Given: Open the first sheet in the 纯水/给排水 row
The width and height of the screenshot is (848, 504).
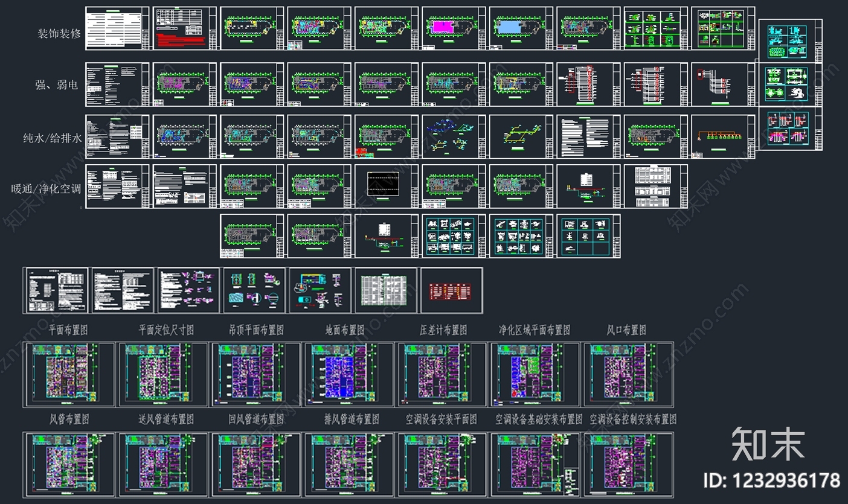Looking at the screenshot, I should (117, 137).
